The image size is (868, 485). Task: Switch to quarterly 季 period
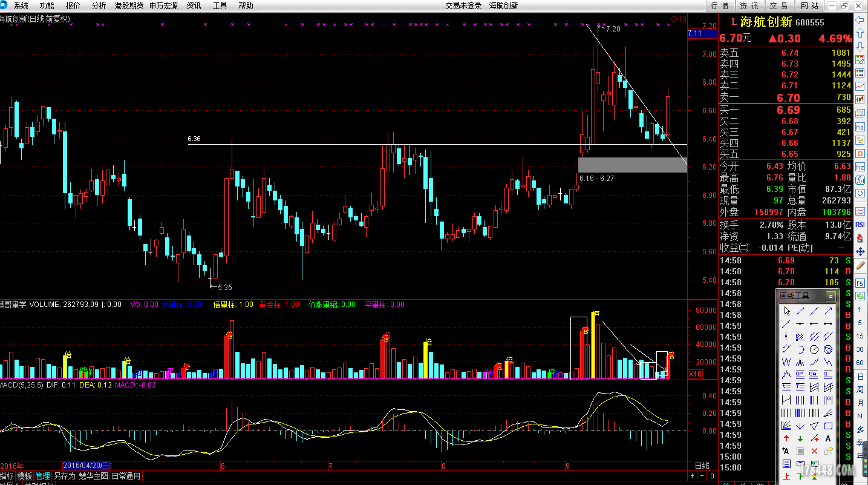860,443
